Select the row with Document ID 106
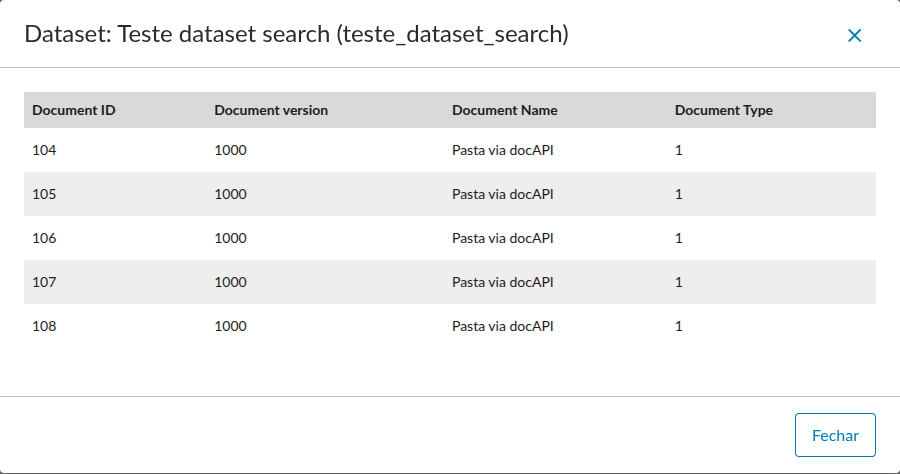Screen dimensions: 900x474 [45, 238]
